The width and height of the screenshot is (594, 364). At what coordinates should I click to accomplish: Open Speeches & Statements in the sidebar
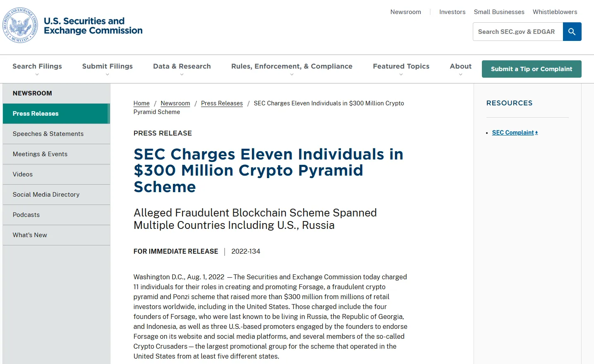coord(56,134)
